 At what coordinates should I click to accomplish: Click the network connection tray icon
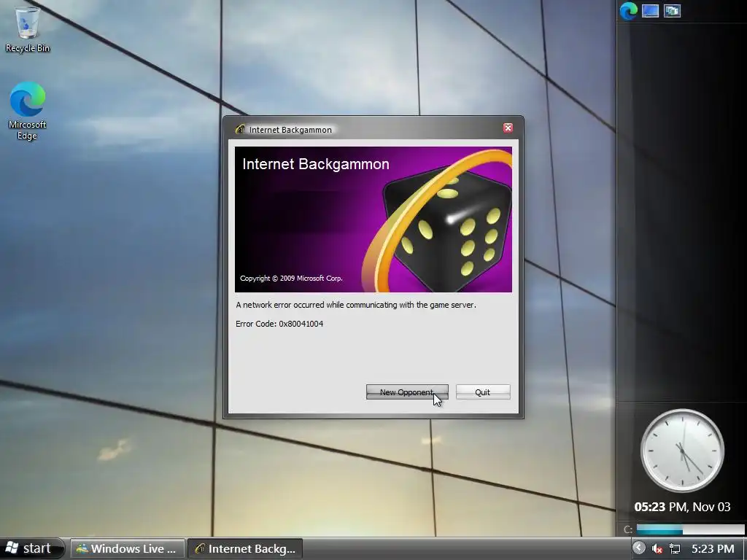675,549
